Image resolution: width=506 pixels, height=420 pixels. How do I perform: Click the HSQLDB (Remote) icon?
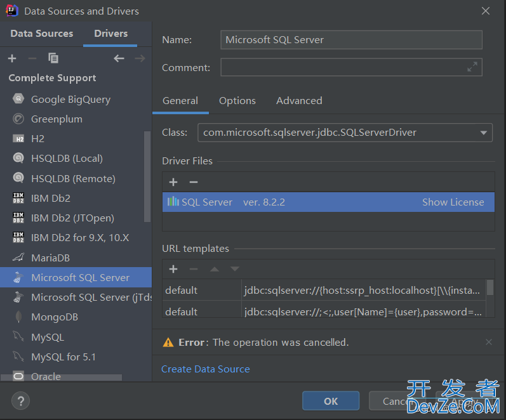click(18, 178)
